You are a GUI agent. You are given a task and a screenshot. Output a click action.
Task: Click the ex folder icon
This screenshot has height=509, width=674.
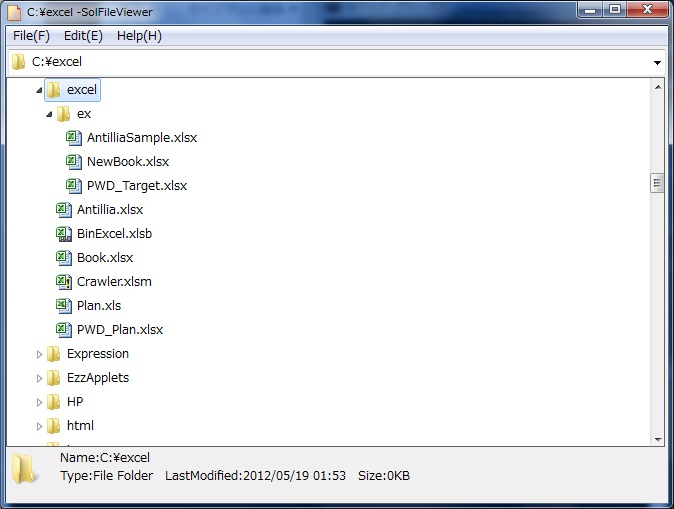point(63,114)
